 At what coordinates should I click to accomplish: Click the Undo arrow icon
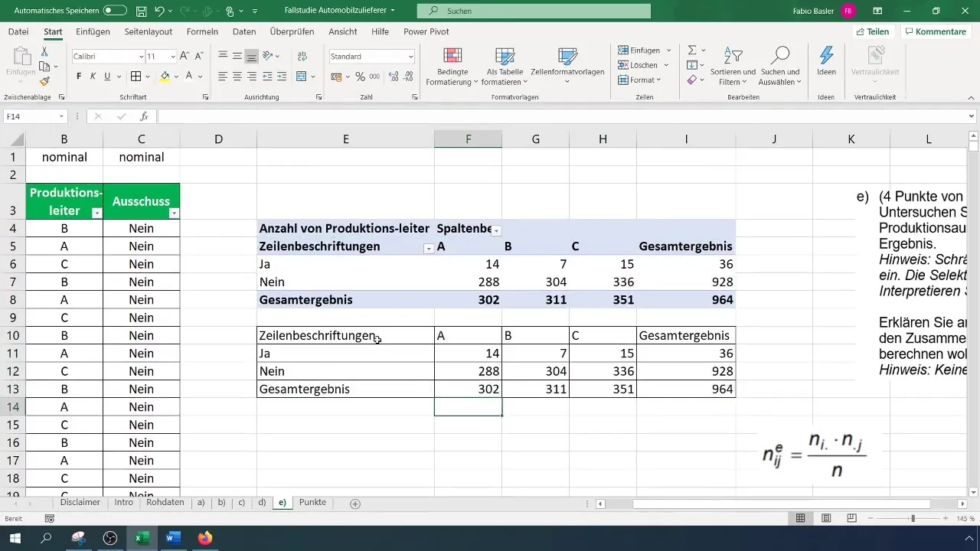click(x=159, y=11)
